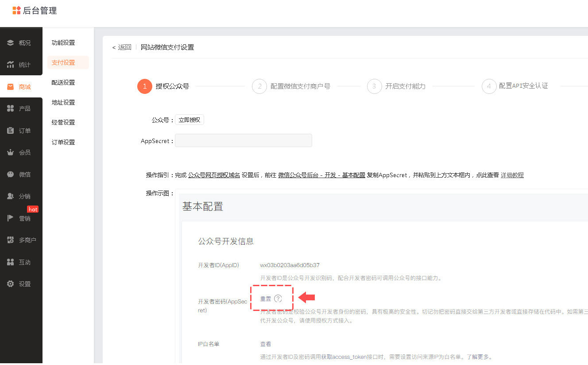Open the 公众号网页授权域名 link
The height and width of the screenshot is (365, 588).
(214, 175)
